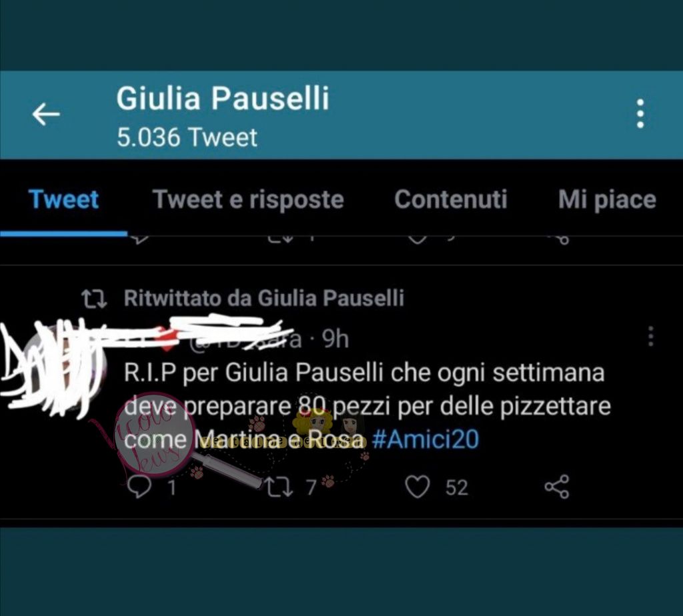Open the profile overflow menu in header
The height and width of the screenshot is (616, 683).
click(640, 113)
